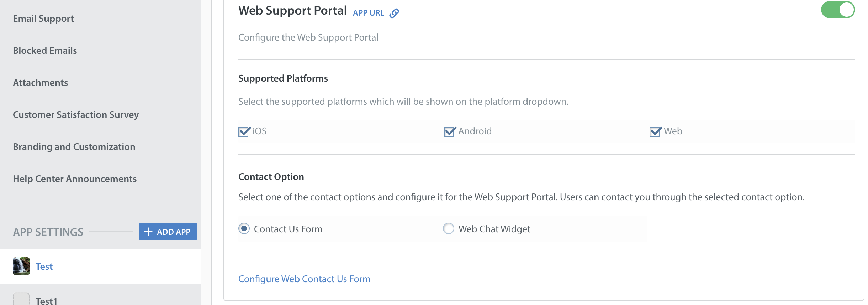Screen dimensions: 868x305
Task: Open Customer Satisfaction Survey settings
Action: coord(76,115)
